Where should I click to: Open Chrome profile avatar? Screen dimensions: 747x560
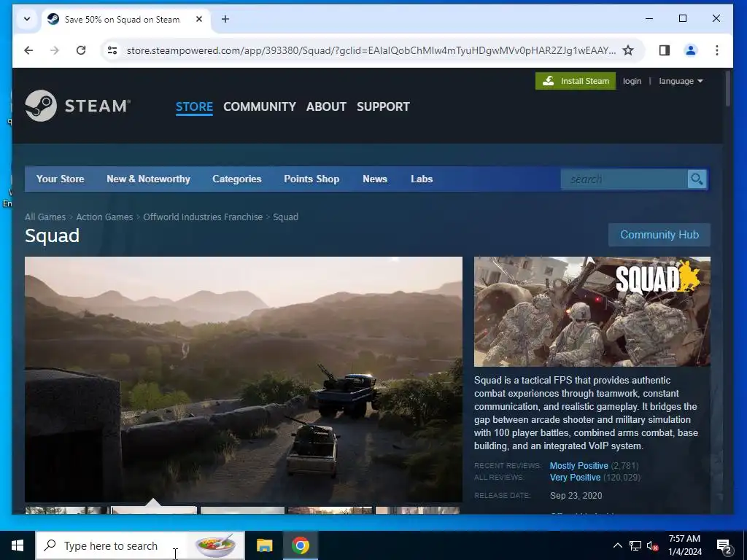[691, 50]
